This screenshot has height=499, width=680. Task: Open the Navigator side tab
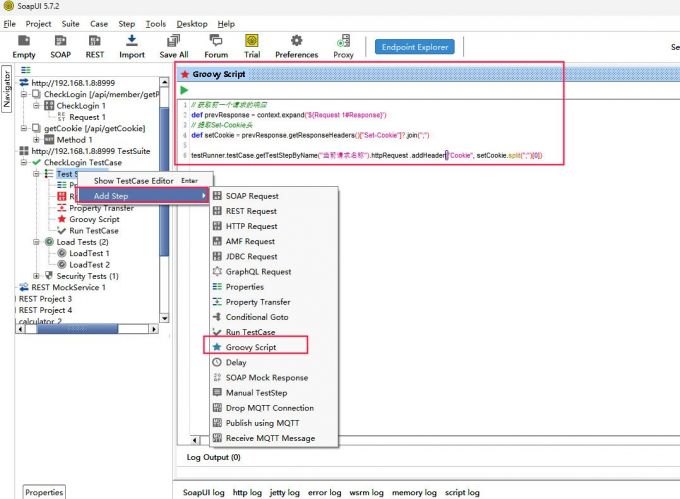coord(7,89)
